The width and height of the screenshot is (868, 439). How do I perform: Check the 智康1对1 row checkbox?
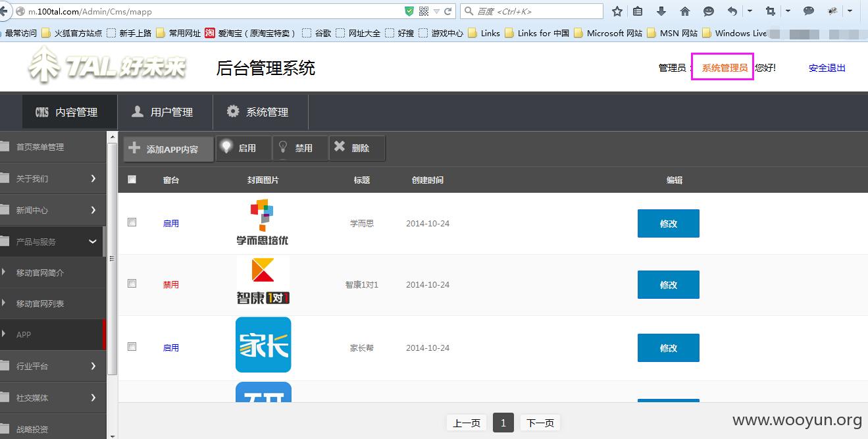click(132, 283)
